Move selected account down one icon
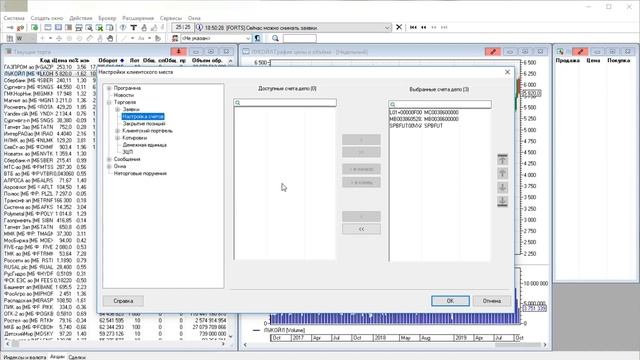 click(502, 187)
